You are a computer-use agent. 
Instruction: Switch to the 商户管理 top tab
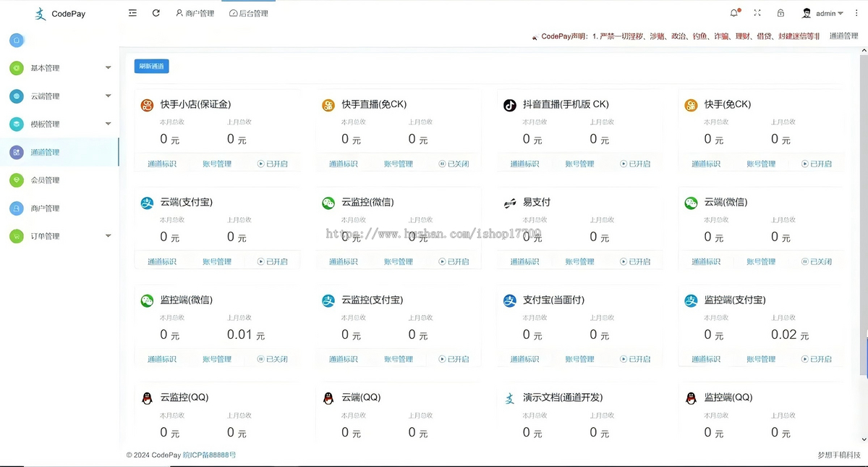[x=195, y=13]
